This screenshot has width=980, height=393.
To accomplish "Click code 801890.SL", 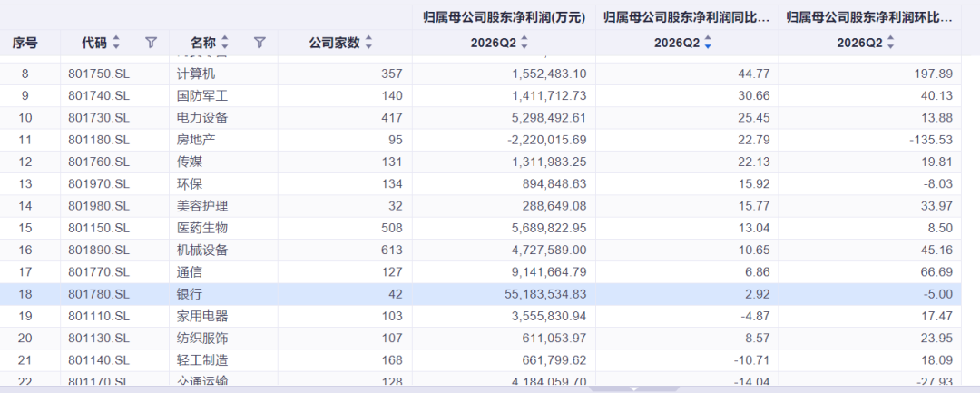I will tap(99, 250).
